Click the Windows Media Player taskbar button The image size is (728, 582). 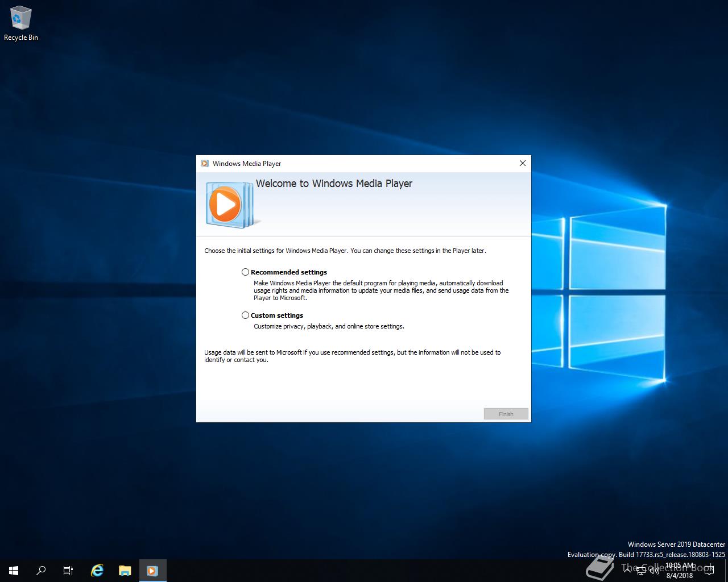point(152,571)
